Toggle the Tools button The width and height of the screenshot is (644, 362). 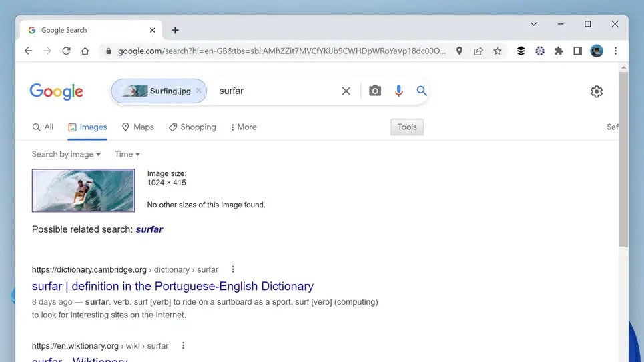click(407, 127)
